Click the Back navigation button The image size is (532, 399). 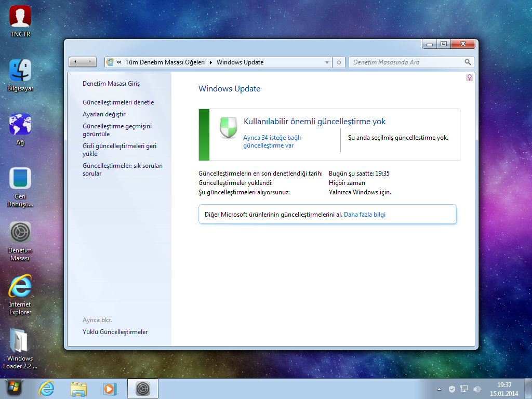point(76,62)
